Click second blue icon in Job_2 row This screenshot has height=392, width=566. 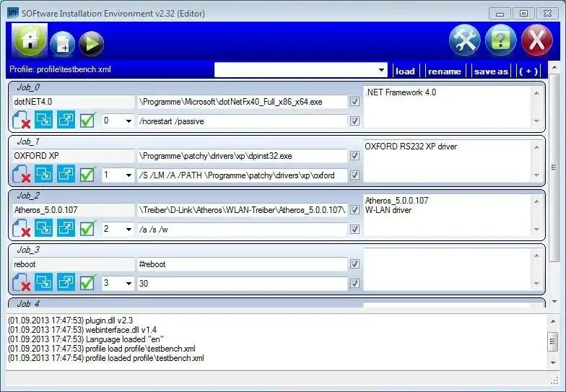click(66, 228)
